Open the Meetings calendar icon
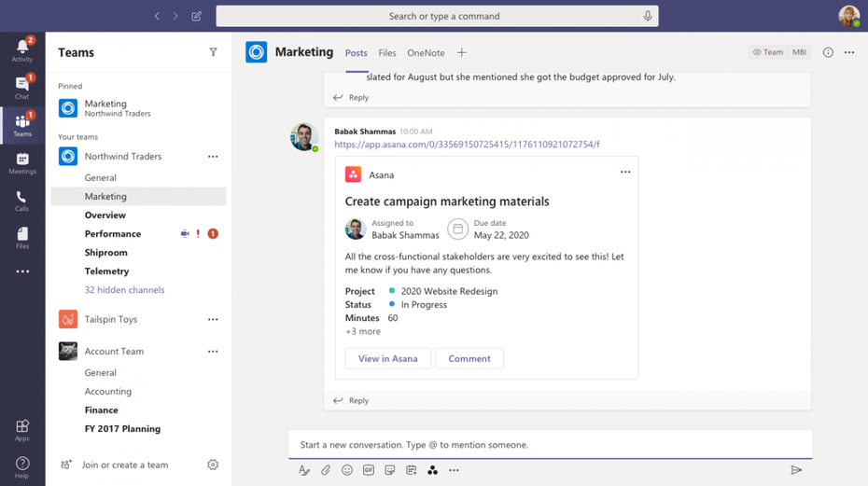This screenshot has height=486, width=868. pos(22,163)
